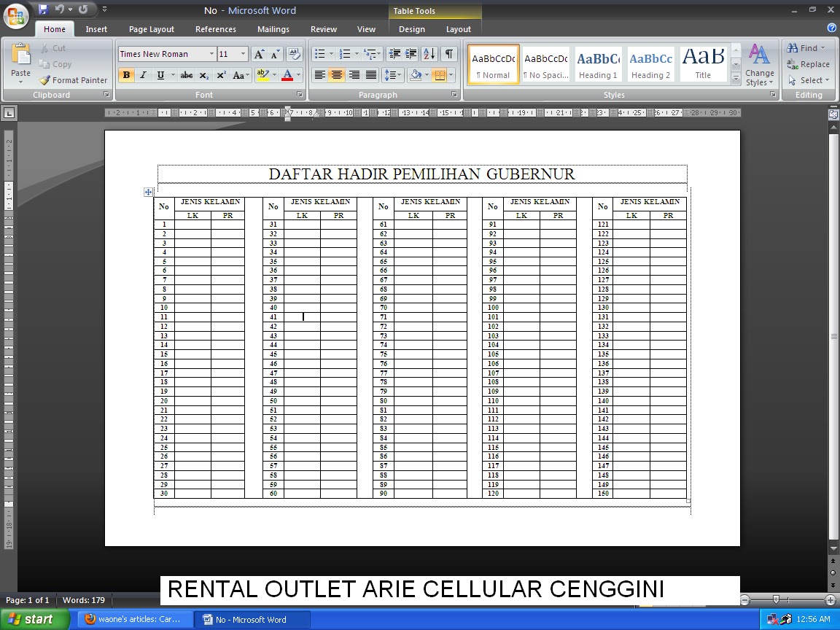Toggle Bold formatting

tap(126, 76)
